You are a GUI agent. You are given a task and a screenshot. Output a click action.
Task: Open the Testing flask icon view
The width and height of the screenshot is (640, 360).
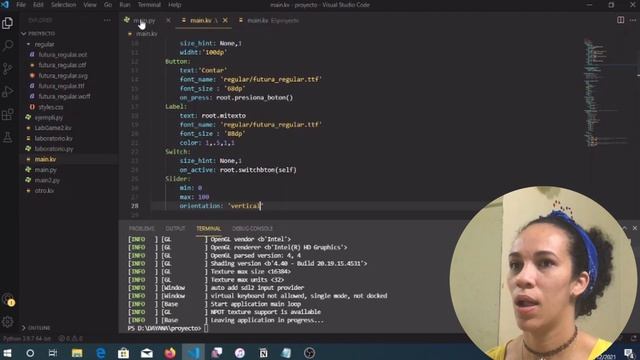point(7,137)
